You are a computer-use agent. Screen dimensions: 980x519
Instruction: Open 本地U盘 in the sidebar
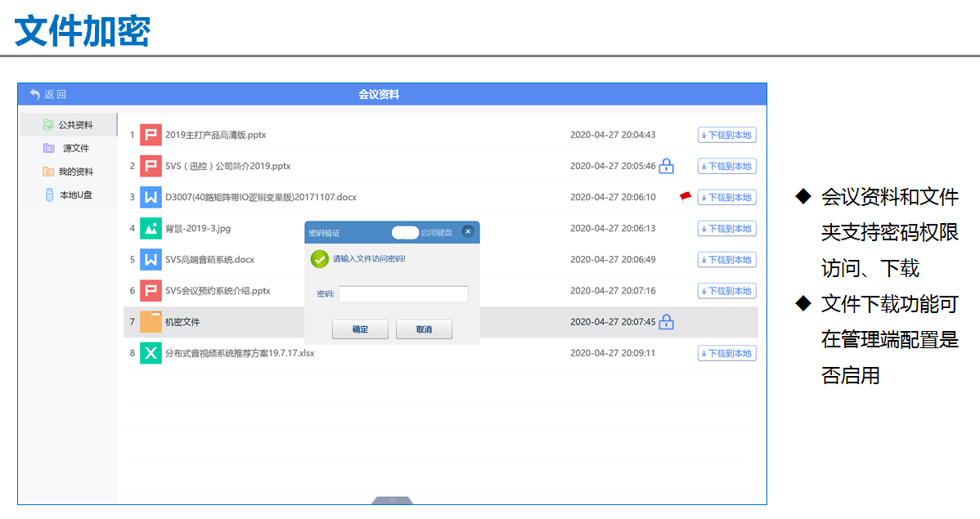tap(69, 195)
